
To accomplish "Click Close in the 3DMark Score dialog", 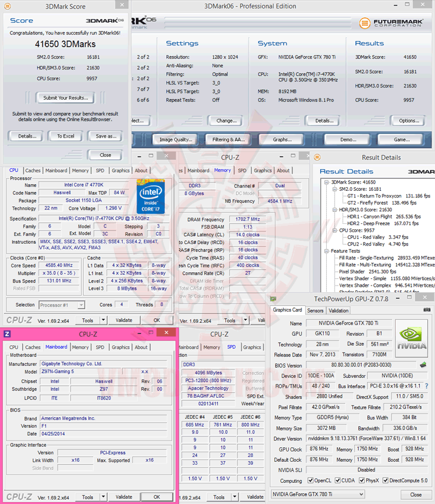I will (x=105, y=155).
